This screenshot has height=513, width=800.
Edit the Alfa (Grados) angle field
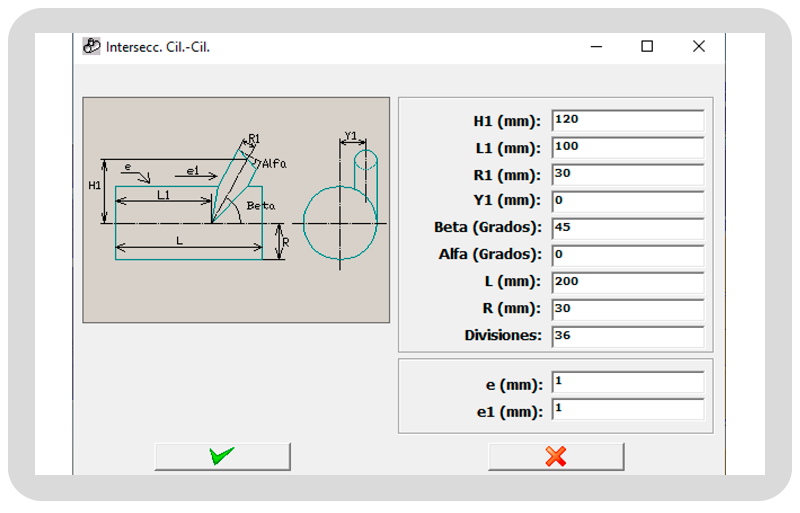[627, 255]
